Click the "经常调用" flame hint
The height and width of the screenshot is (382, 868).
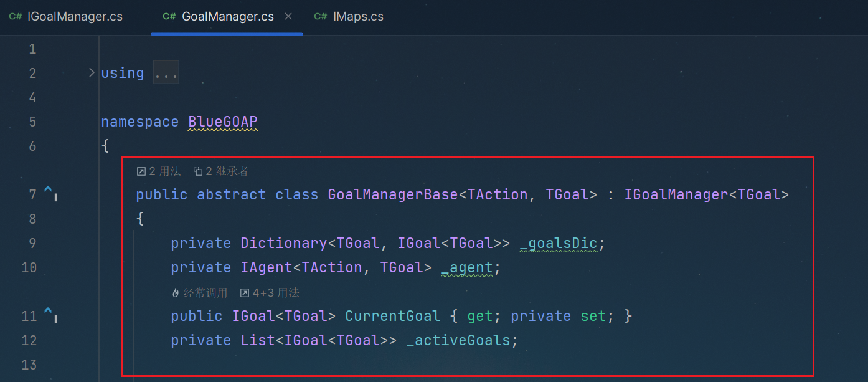199,293
